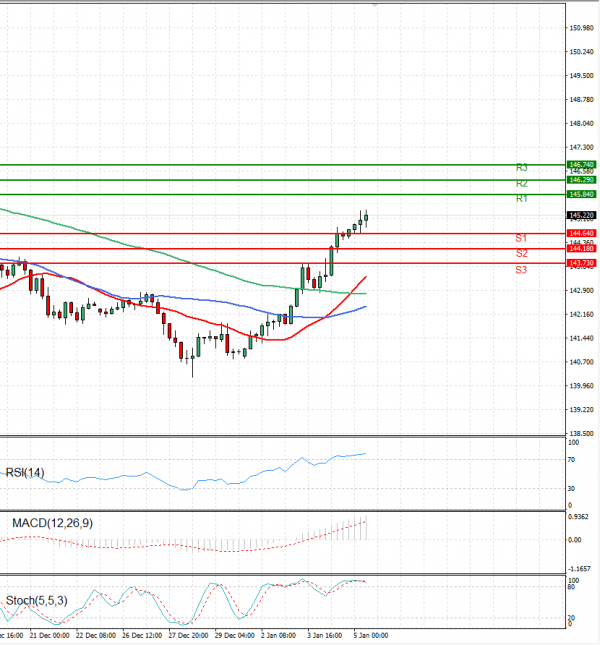
Task: Click the 29 Dec 04:00 time label
Action: click(x=235, y=636)
